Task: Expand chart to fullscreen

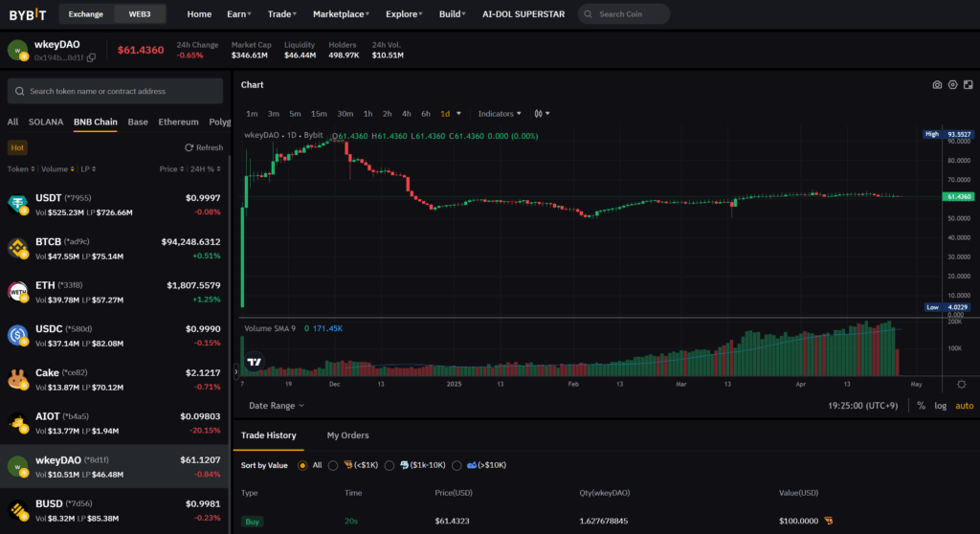Action: (969, 85)
